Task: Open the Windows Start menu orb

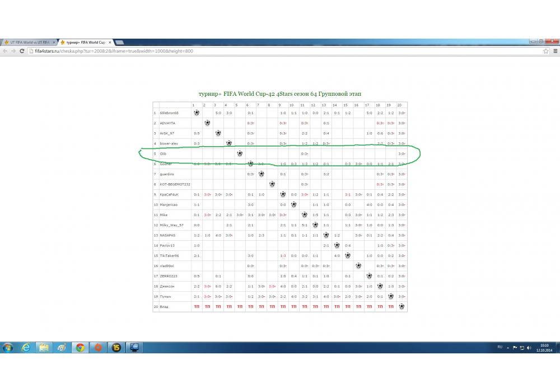Action: [8, 348]
